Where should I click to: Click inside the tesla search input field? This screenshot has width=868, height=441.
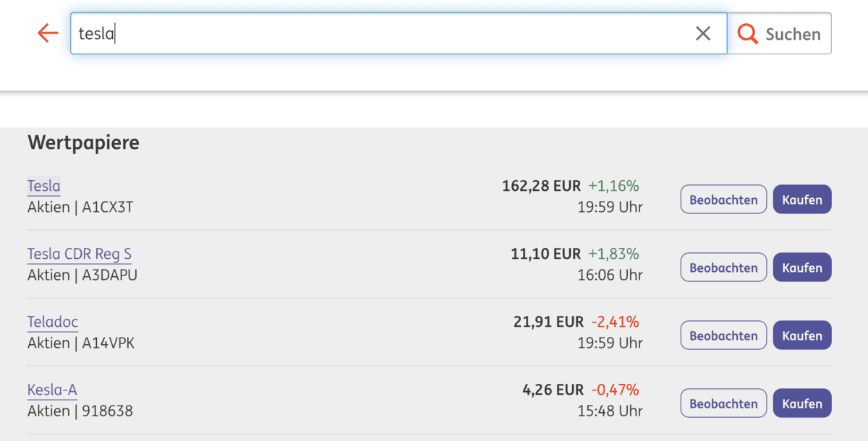pos(289,33)
